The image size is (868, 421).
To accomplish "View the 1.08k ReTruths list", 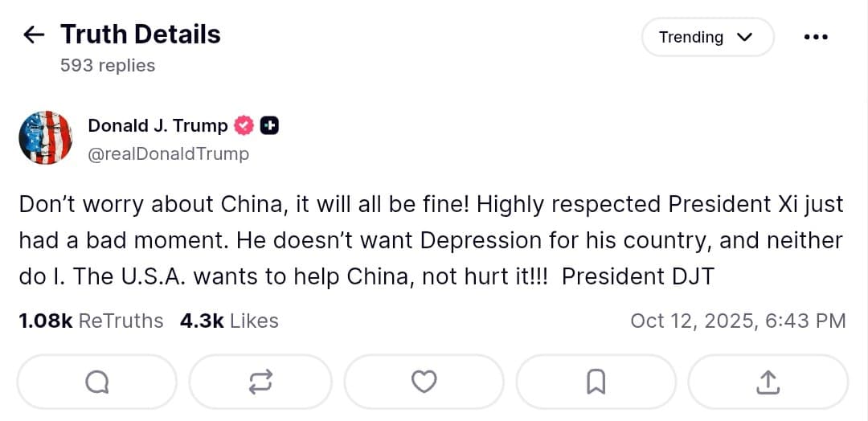I will [91, 321].
